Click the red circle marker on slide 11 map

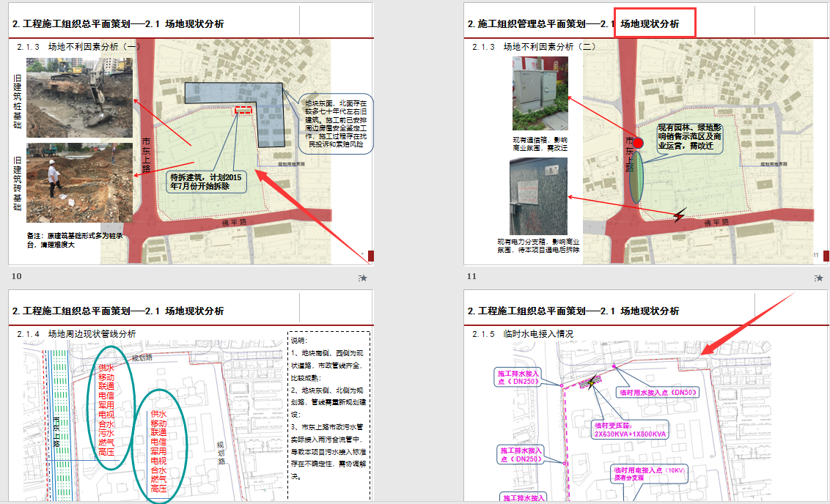(x=639, y=143)
